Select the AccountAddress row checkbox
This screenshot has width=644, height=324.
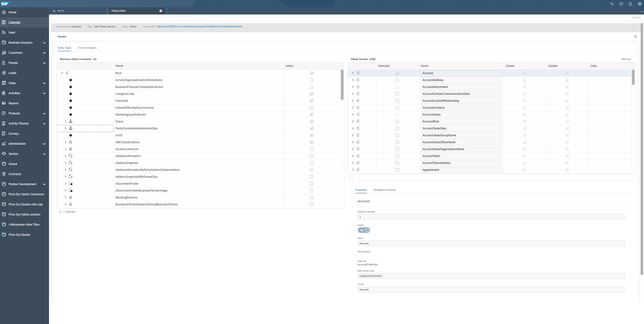tap(397, 80)
